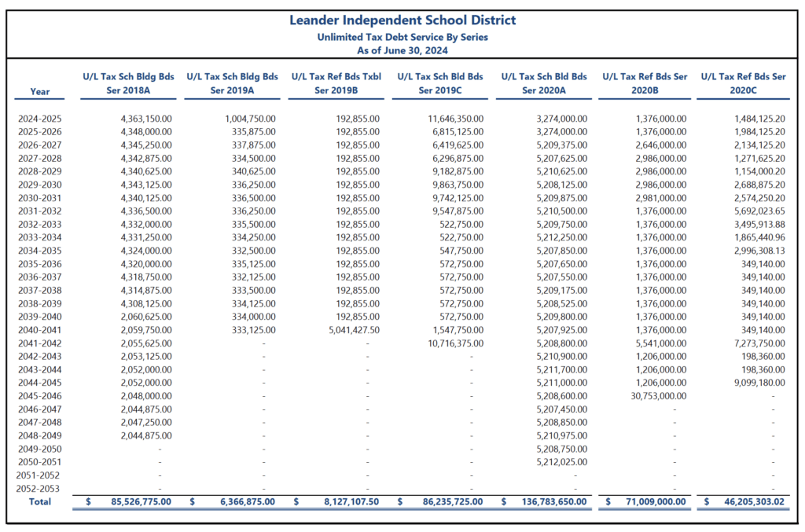The width and height of the screenshot is (805, 532).
Task: Select the 2025-2026 year row label
Action: (x=39, y=132)
